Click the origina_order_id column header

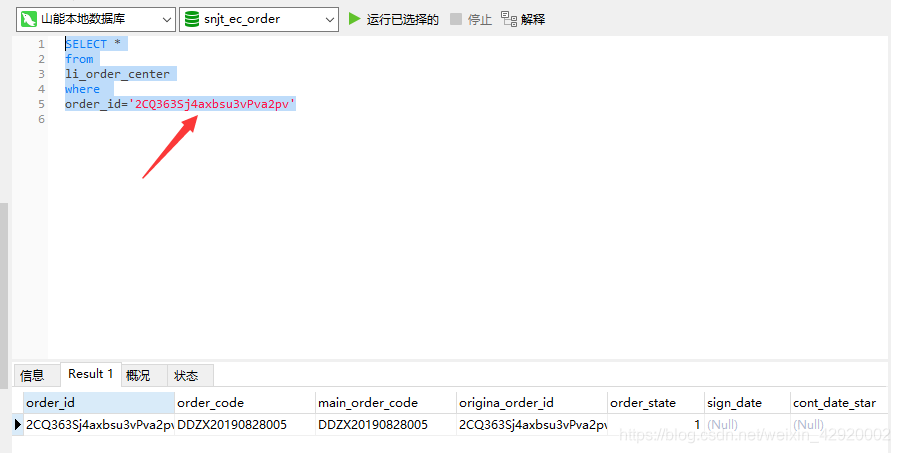point(532,402)
